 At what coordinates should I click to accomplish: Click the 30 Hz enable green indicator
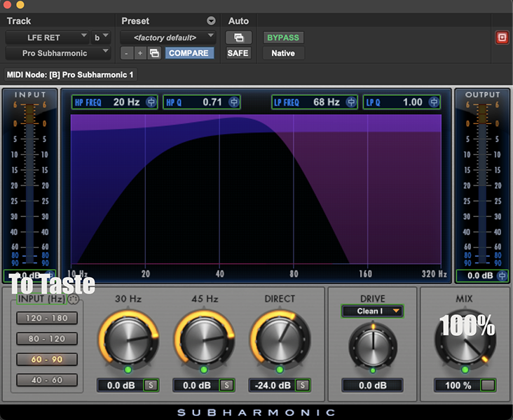tap(128, 370)
